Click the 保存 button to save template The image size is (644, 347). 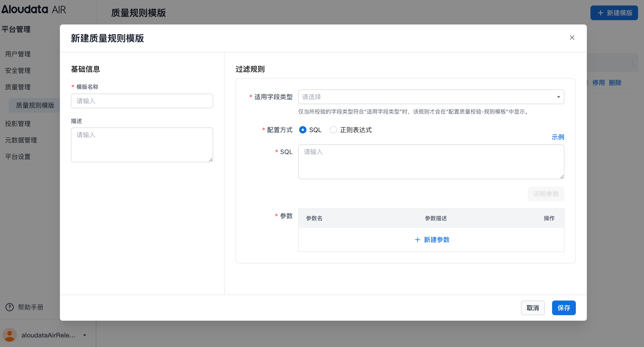[x=564, y=308]
